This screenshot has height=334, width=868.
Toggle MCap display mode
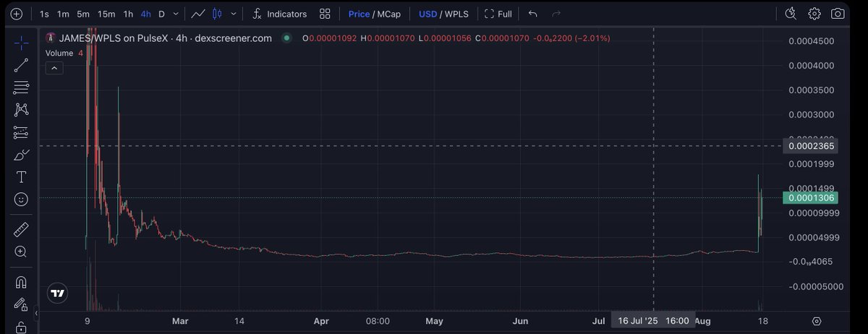tap(389, 14)
